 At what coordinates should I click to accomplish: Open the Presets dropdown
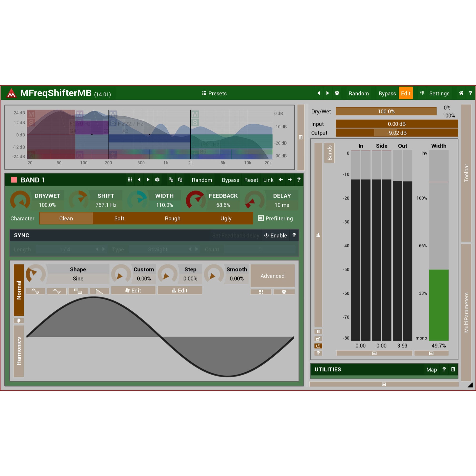click(x=214, y=93)
